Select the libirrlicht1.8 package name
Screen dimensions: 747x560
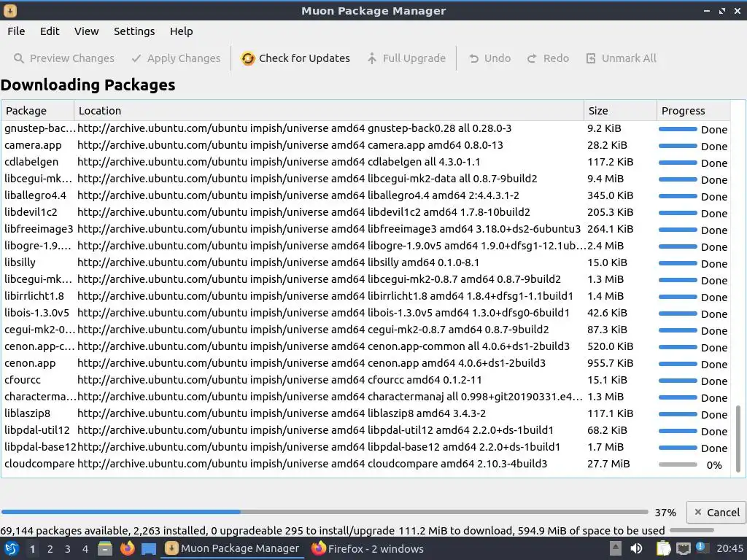click(34, 296)
